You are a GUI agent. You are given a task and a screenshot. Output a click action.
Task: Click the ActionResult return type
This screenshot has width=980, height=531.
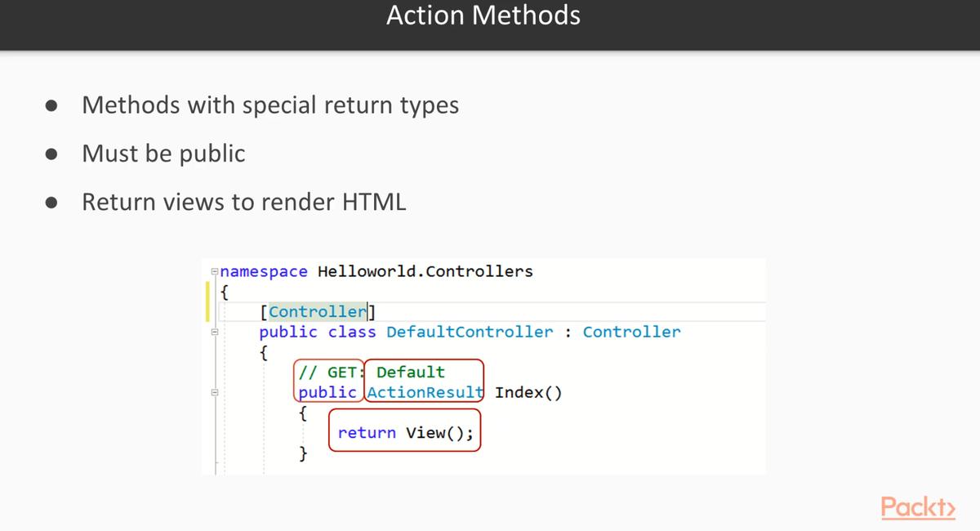pyautogui.click(x=425, y=392)
